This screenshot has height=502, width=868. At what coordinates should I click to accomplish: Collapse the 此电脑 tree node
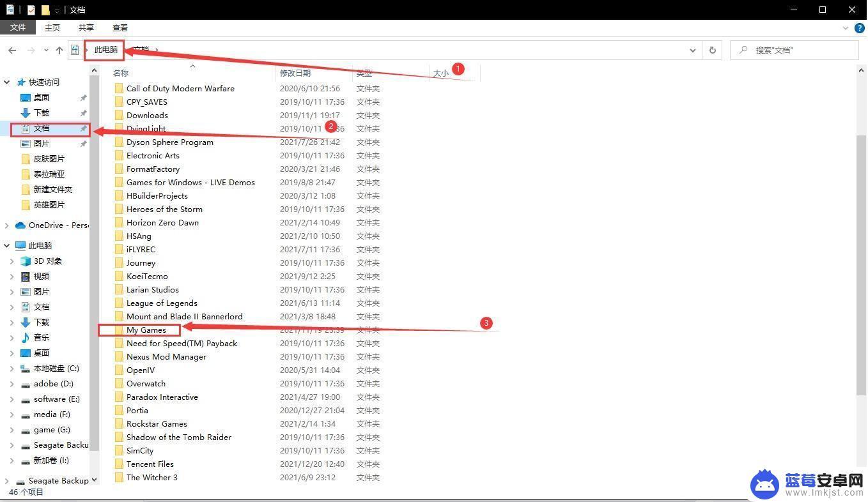point(7,246)
